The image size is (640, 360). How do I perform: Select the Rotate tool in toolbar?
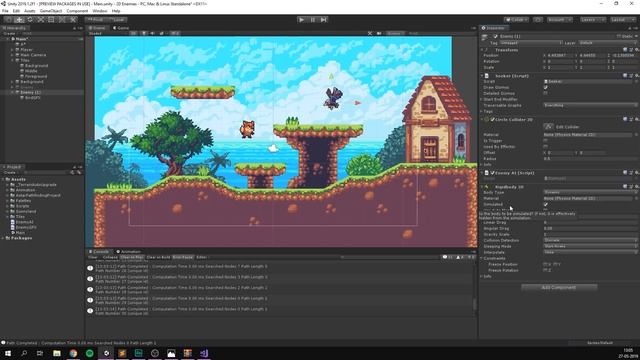point(30,20)
